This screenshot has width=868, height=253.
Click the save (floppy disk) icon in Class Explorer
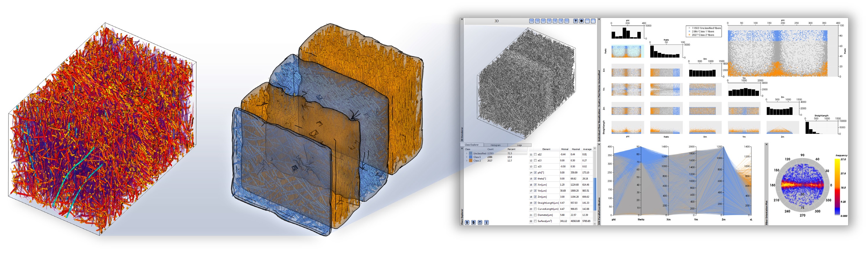[x=480, y=222]
